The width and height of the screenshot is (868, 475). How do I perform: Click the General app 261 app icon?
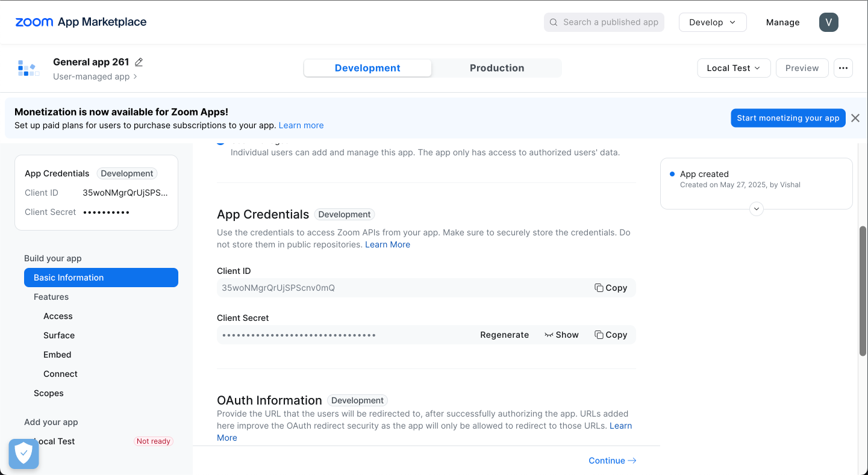point(28,68)
